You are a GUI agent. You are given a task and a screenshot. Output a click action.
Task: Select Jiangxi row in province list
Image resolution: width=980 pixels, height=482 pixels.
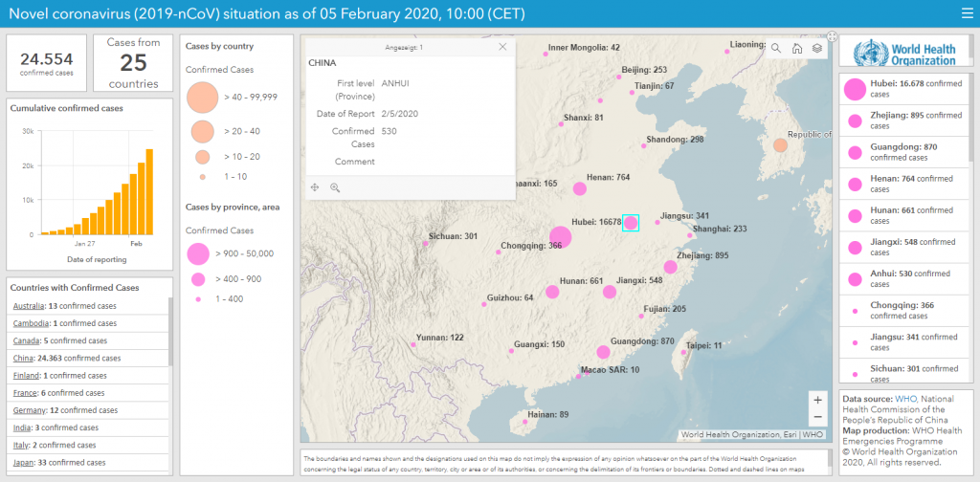903,248
